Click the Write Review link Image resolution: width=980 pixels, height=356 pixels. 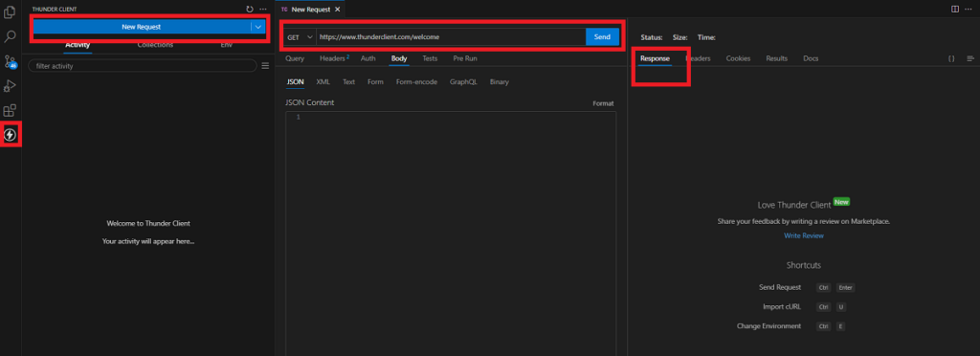tap(804, 235)
